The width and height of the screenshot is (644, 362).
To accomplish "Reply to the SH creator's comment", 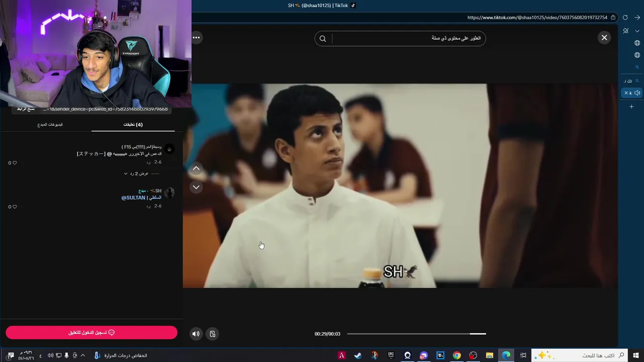I will pos(148,206).
